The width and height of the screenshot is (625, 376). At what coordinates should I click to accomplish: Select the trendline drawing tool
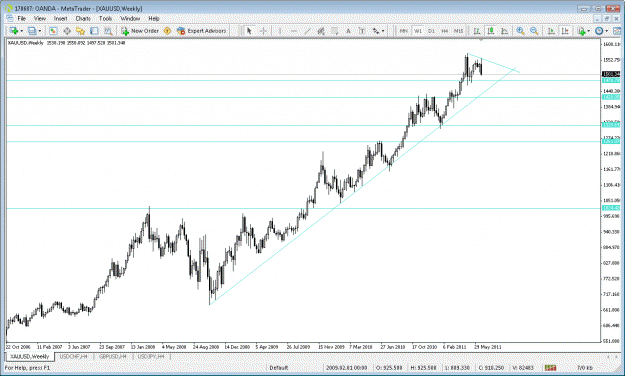[x=307, y=31]
